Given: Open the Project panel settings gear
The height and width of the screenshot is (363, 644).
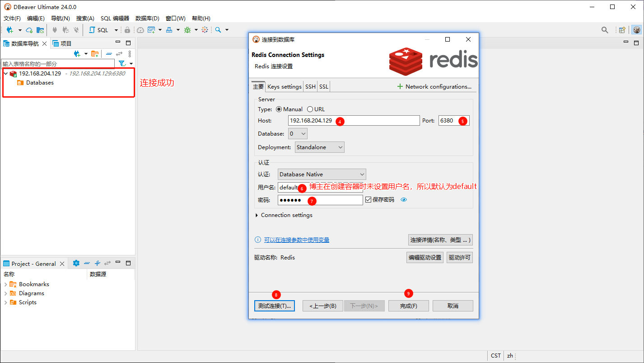Looking at the screenshot, I should coord(76,263).
